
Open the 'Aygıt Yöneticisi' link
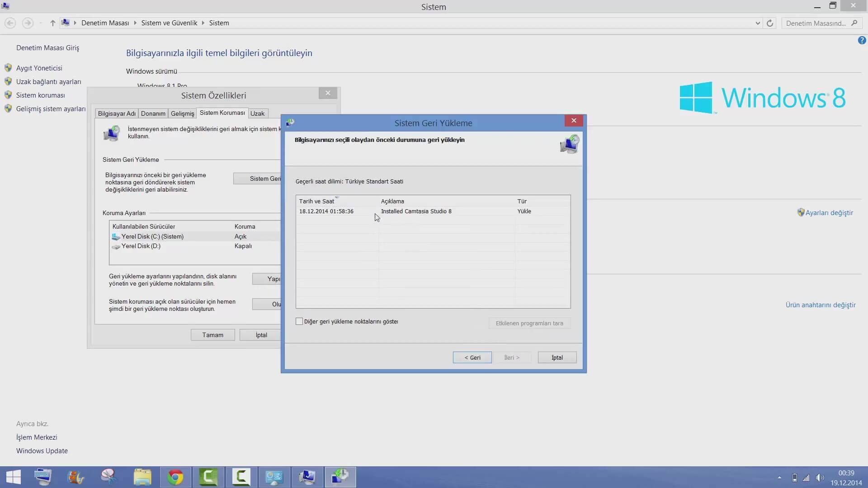39,68
